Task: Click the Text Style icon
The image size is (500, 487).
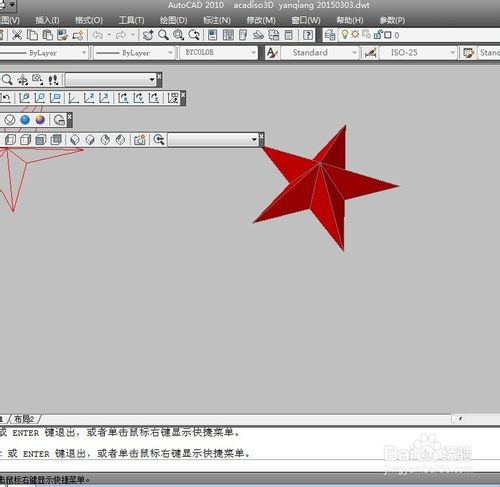Action: [x=272, y=53]
